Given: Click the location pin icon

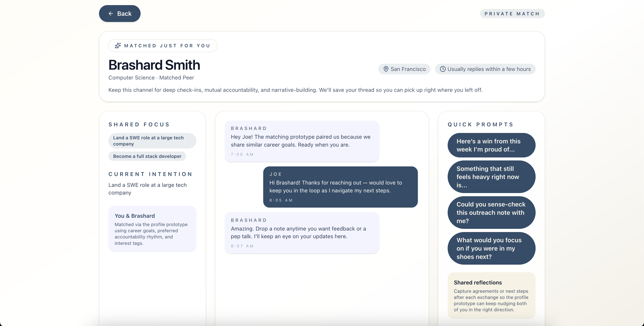Looking at the screenshot, I should (x=386, y=69).
